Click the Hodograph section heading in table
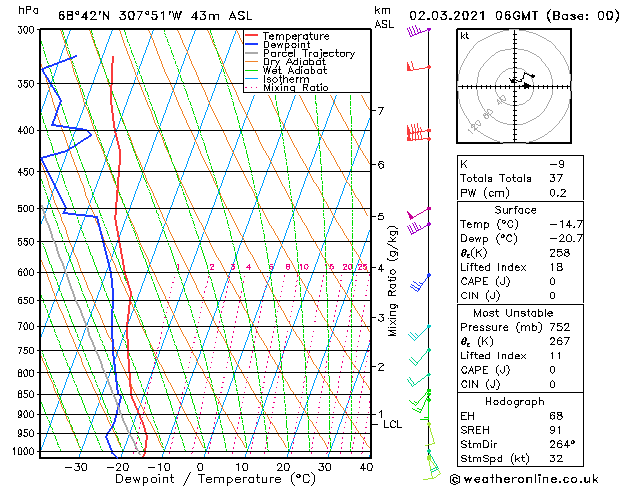629x486 pixels. pos(515,402)
